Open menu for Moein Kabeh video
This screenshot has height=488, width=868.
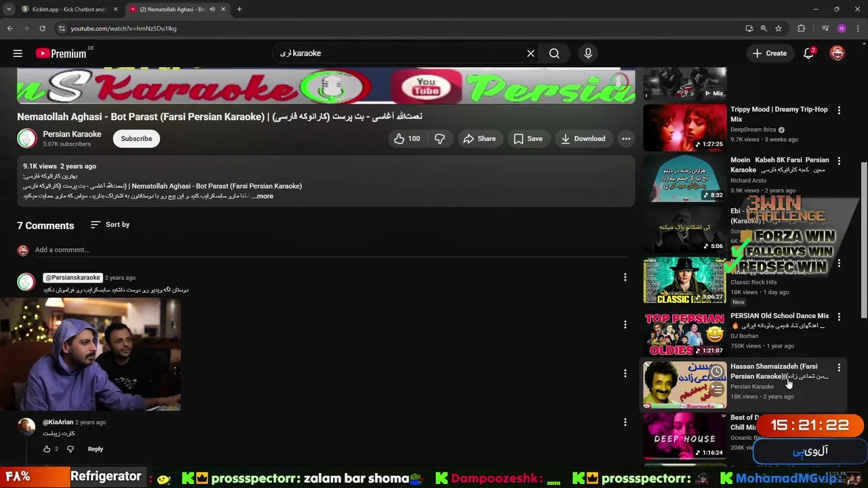[x=839, y=161]
